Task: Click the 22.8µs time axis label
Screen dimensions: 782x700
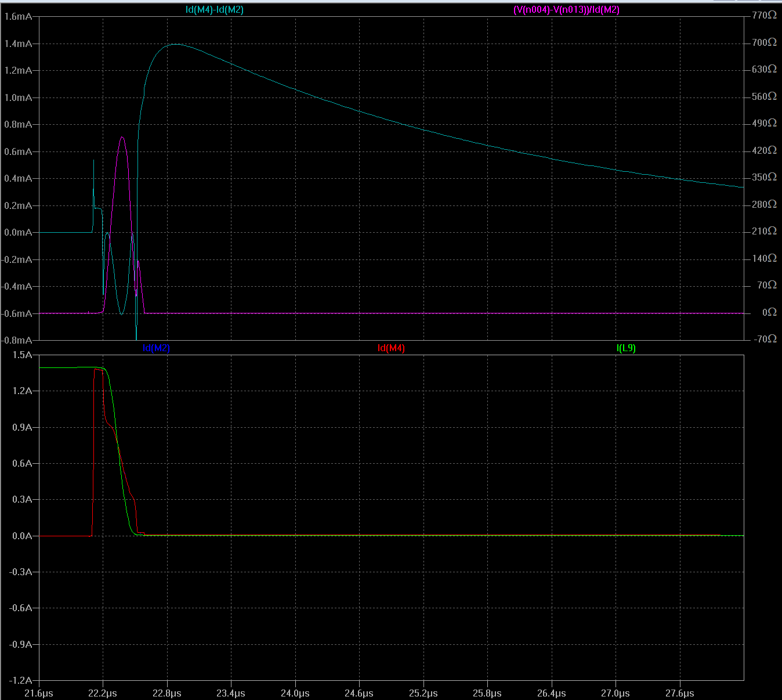Action: tap(167, 694)
